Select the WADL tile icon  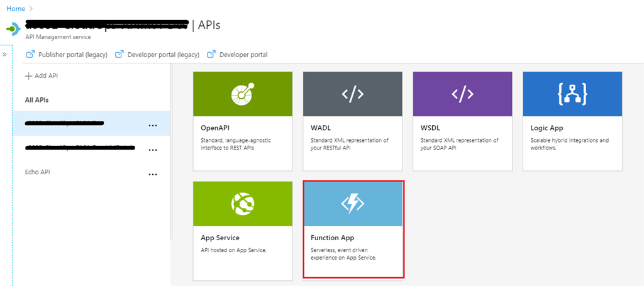coord(352,94)
